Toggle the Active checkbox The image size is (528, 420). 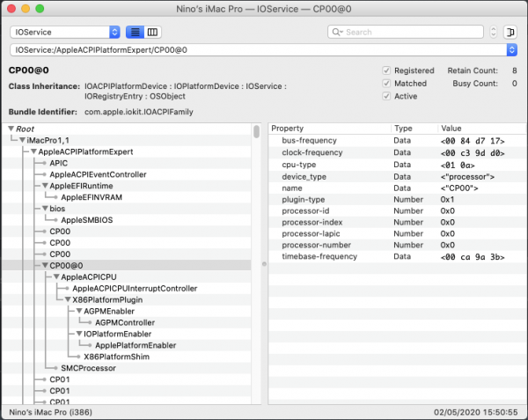386,96
